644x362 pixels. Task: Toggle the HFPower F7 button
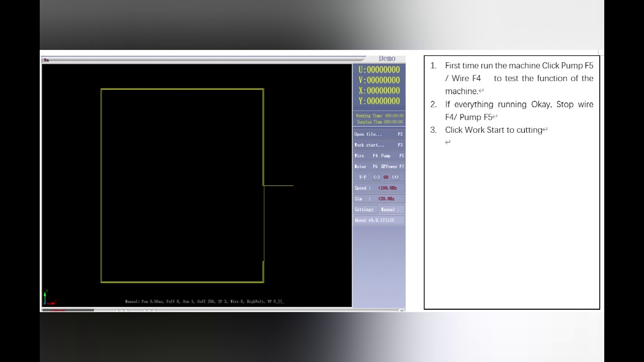pyautogui.click(x=392, y=166)
